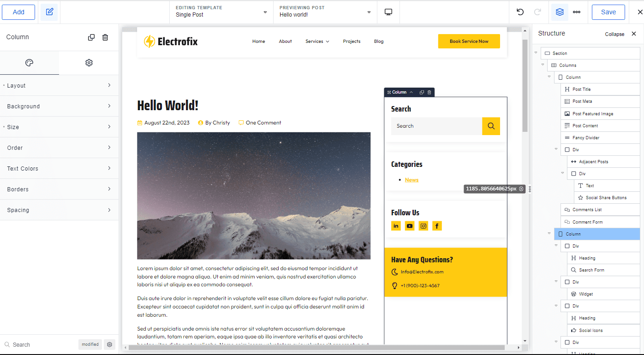Click the undo arrow icon

coord(520,12)
